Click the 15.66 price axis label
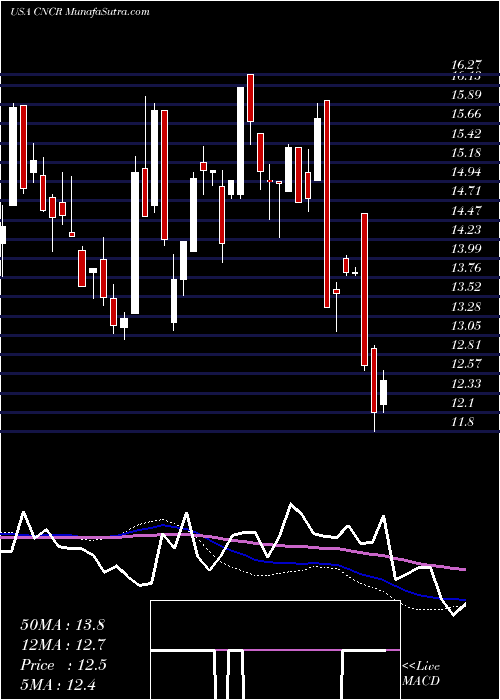500x700 pixels. (466, 114)
